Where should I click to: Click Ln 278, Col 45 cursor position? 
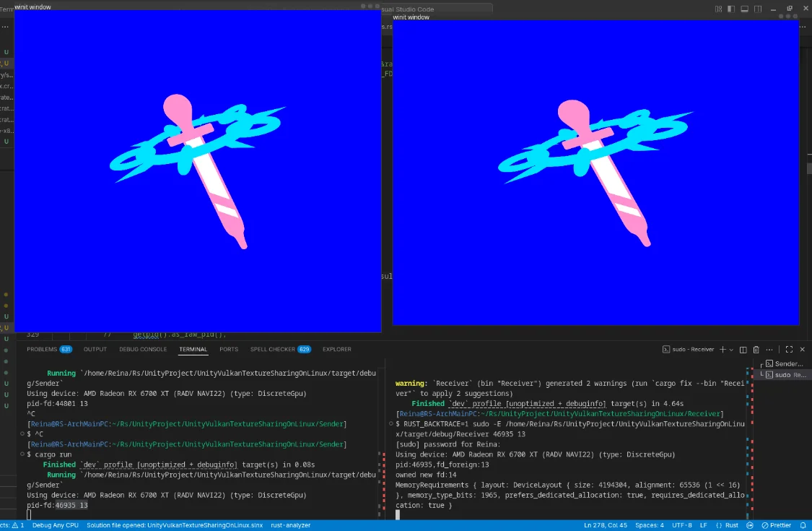tap(606, 525)
